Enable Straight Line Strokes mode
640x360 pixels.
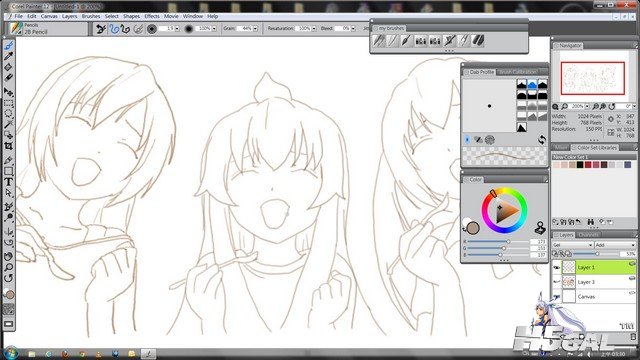tap(125, 29)
